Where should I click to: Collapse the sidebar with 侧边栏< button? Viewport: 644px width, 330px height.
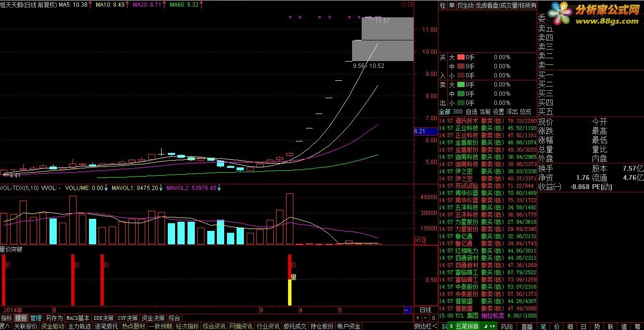click(426, 326)
